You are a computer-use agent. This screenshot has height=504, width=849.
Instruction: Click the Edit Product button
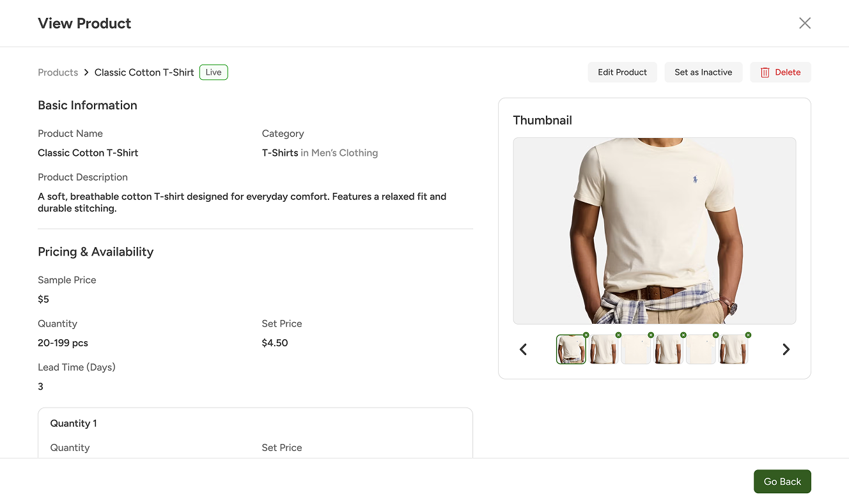tap(622, 72)
